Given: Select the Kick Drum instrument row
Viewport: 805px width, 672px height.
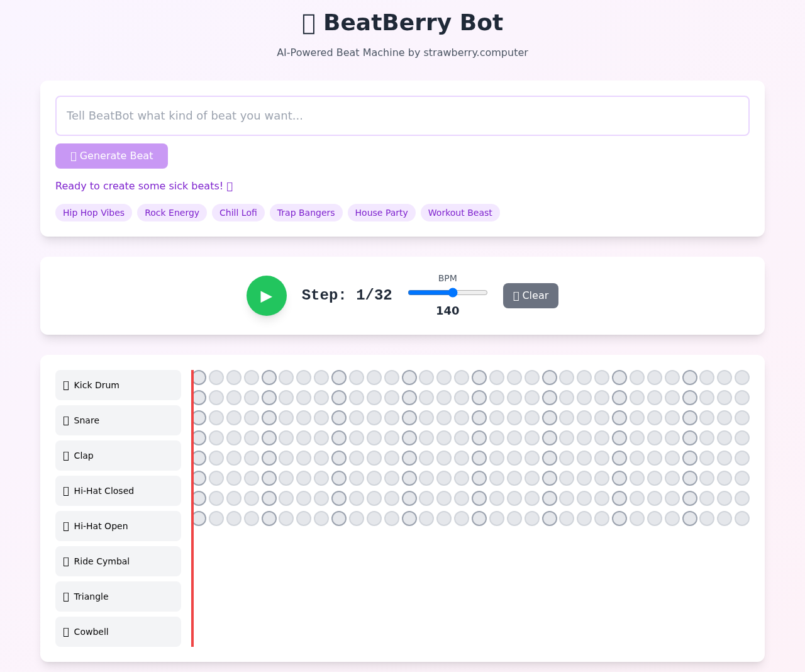Looking at the screenshot, I should (x=118, y=384).
